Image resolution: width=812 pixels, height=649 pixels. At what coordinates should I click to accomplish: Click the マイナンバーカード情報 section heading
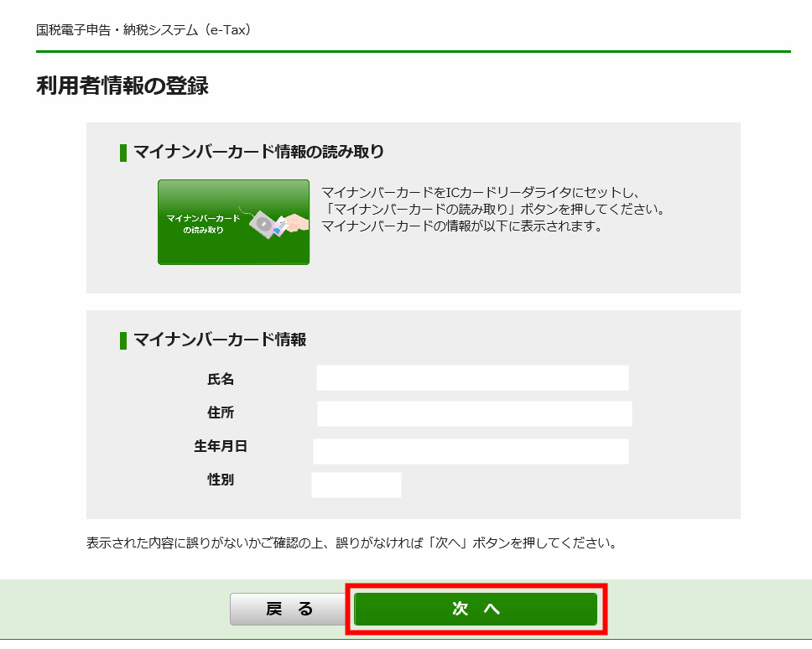pyautogui.click(x=220, y=340)
